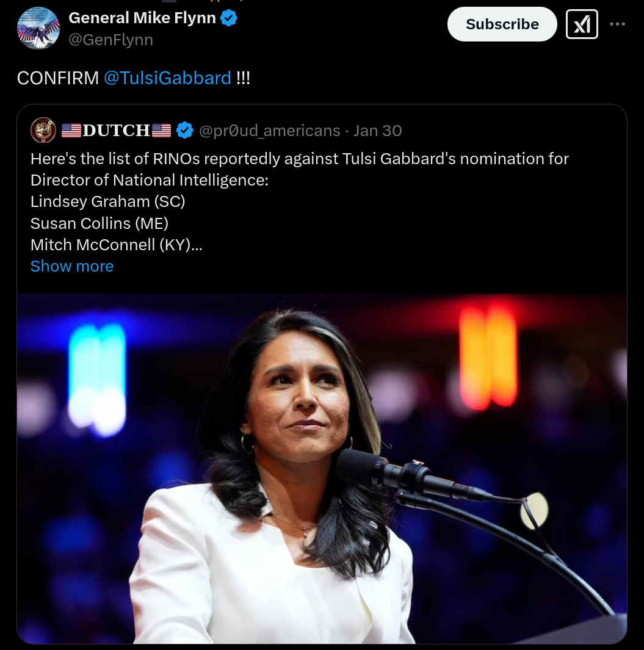Click the flag emoji before DUTCH
This screenshot has width=644, height=650.
(71, 131)
